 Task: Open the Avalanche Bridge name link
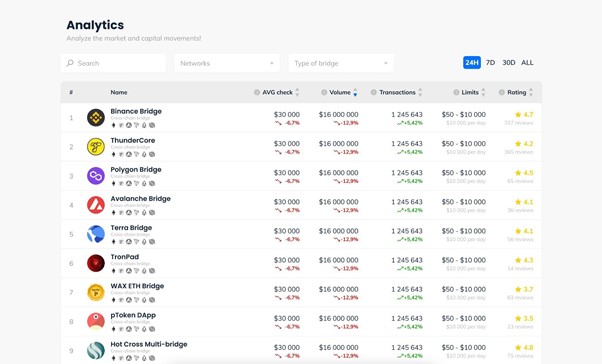[141, 199]
